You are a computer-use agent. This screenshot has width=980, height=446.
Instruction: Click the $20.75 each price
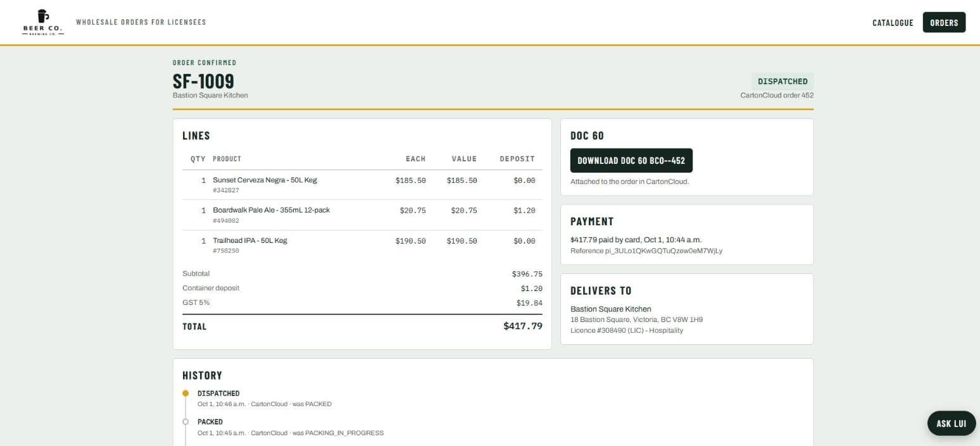click(x=413, y=211)
